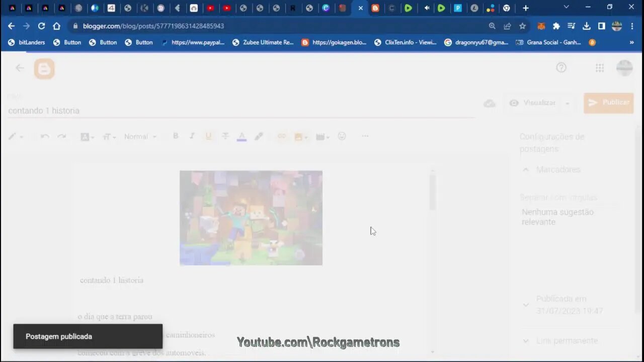Open the Blogger logo home icon
Image resolution: width=644 pixels, height=362 pixels.
[x=44, y=68]
